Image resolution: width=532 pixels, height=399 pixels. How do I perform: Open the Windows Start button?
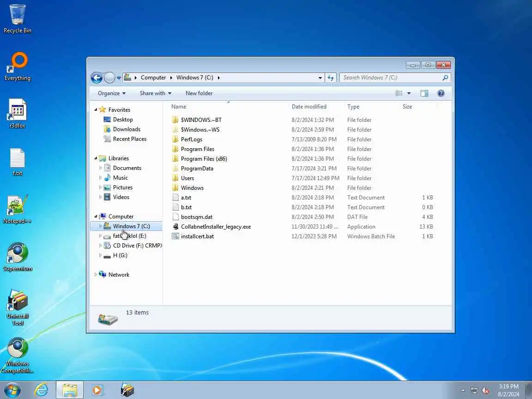[x=13, y=390]
